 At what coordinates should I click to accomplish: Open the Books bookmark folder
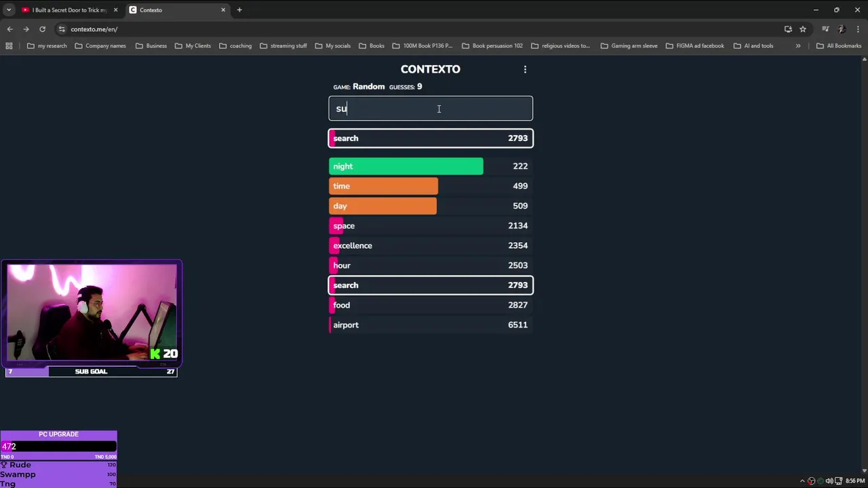click(371, 46)
